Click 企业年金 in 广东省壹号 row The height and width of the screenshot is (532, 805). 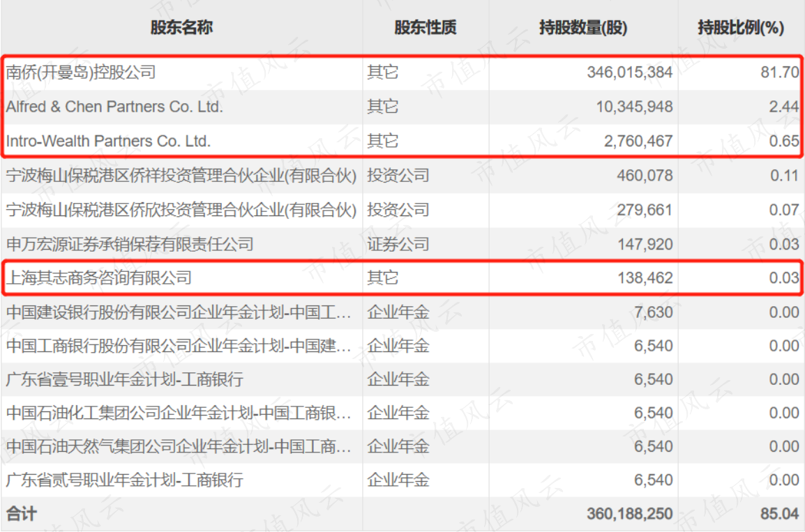point(398,379)
